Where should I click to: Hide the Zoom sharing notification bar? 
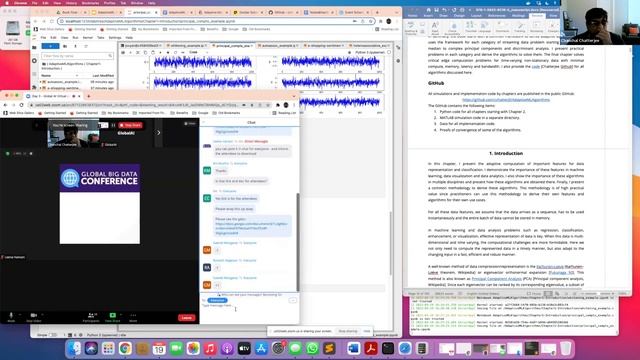tap(367, 331)
